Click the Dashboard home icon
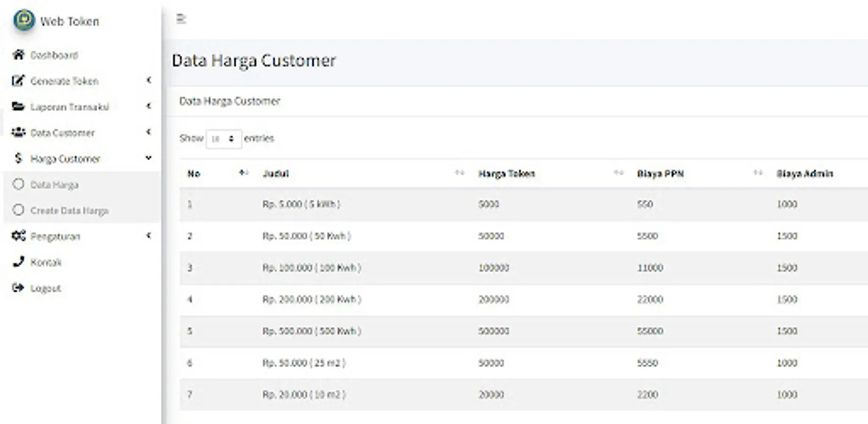 (18, 55)
